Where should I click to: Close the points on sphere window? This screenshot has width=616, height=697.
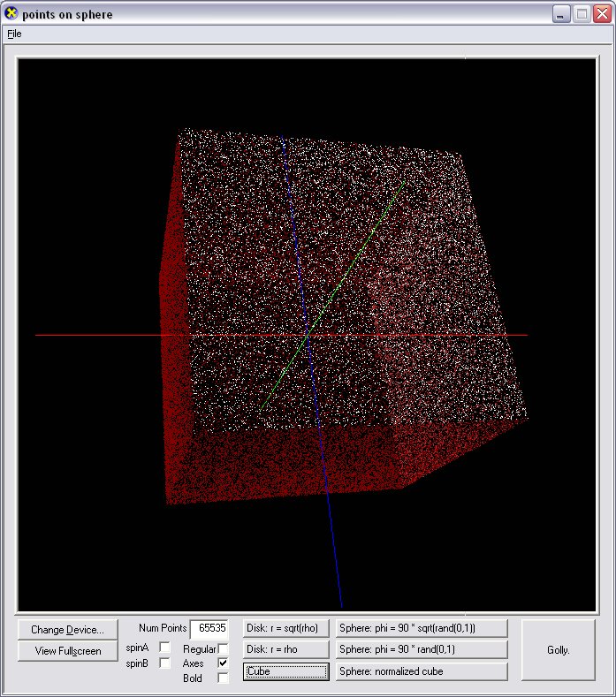click(x=602, y=14)
